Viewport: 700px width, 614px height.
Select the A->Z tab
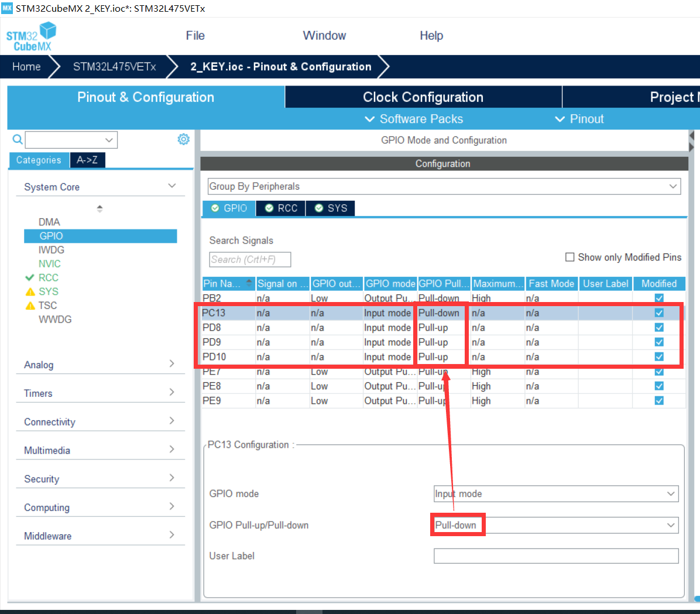[x=87, y=160]
